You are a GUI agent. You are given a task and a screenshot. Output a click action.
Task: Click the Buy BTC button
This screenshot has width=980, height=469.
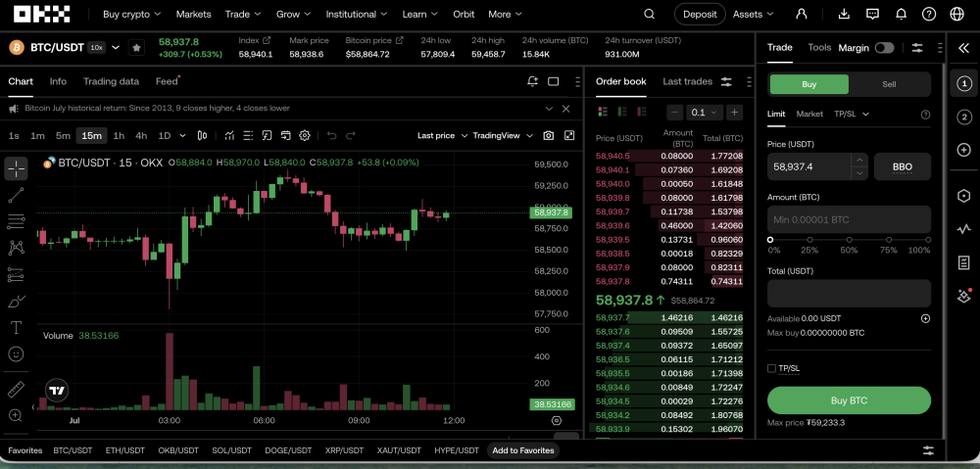click(x=849, y=400)
